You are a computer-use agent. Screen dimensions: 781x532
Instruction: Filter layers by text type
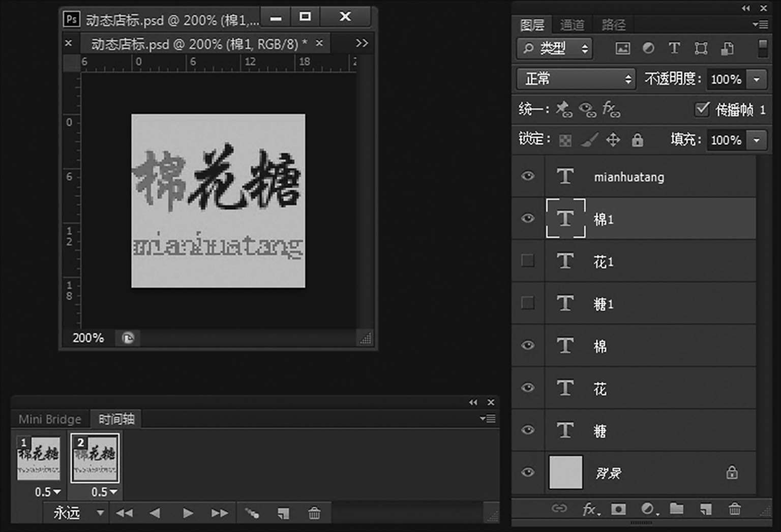click(x=674, y=48)
